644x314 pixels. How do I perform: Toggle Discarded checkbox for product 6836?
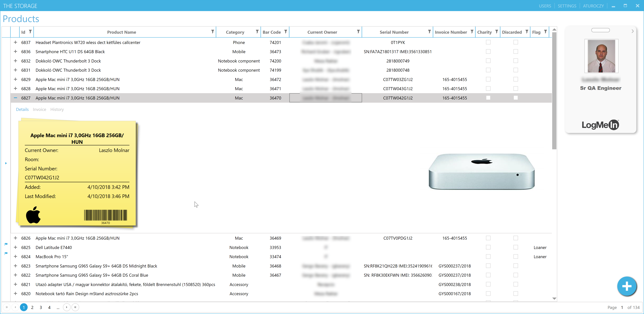[x=516, y=52]
